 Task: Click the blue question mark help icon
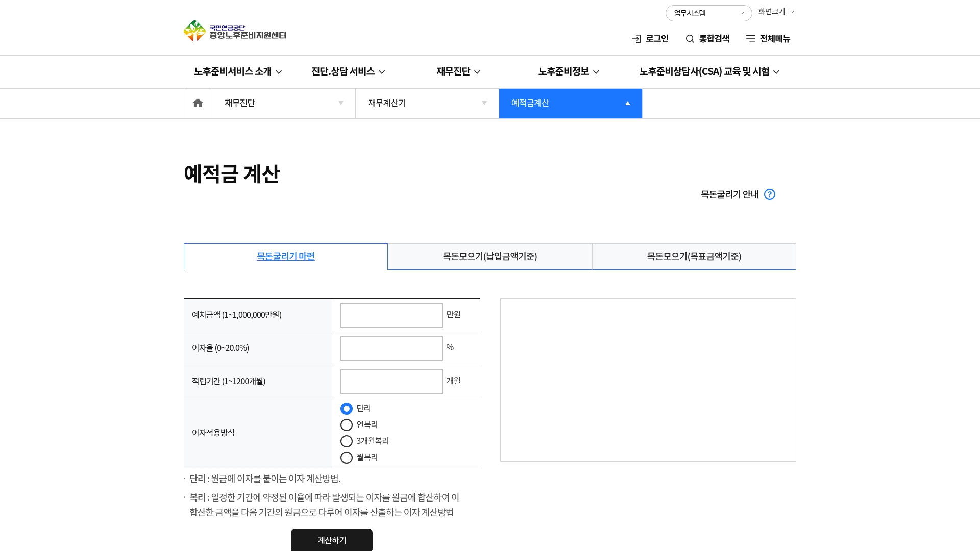[769, 194]
